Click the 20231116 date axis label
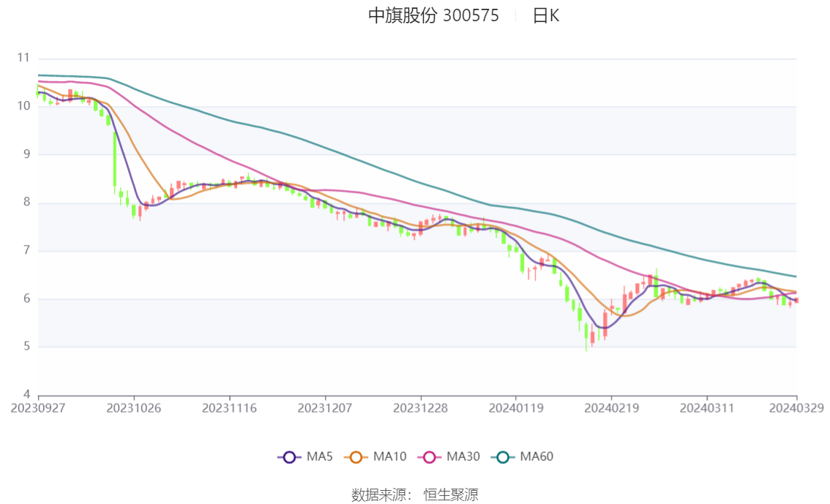Viewport: 830px width, 504px height. [x=229, y=408]
